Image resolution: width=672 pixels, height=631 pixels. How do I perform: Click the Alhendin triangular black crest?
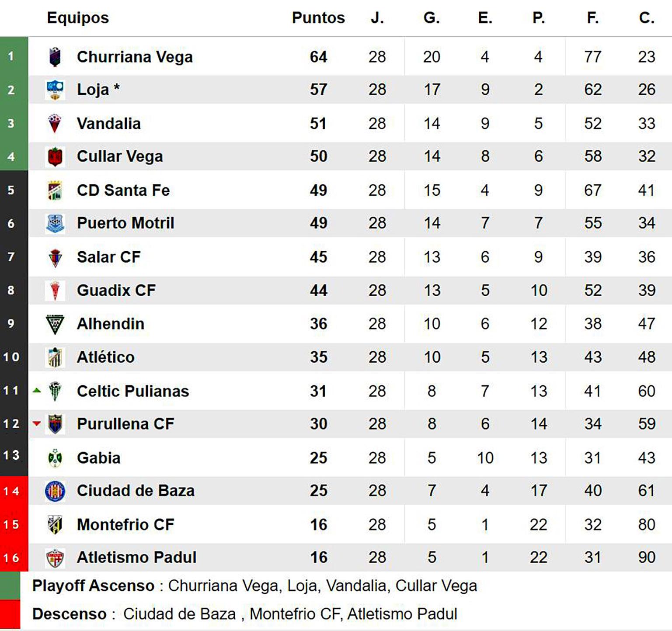pos(55,324)
